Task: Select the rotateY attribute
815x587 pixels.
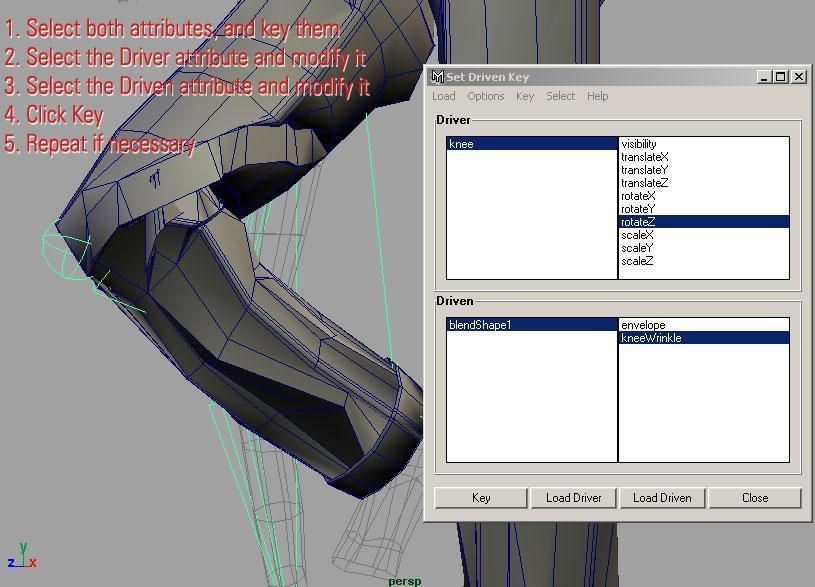Action: [704, 208]
